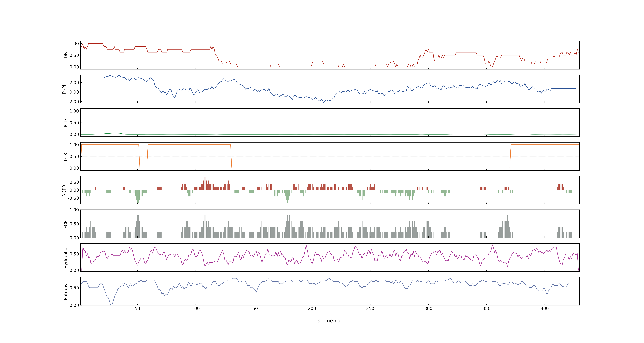Click the Pi-Pi curve minimum near residue 210
644x343 pixels.
pyautogui.click(x=324, y=102)
